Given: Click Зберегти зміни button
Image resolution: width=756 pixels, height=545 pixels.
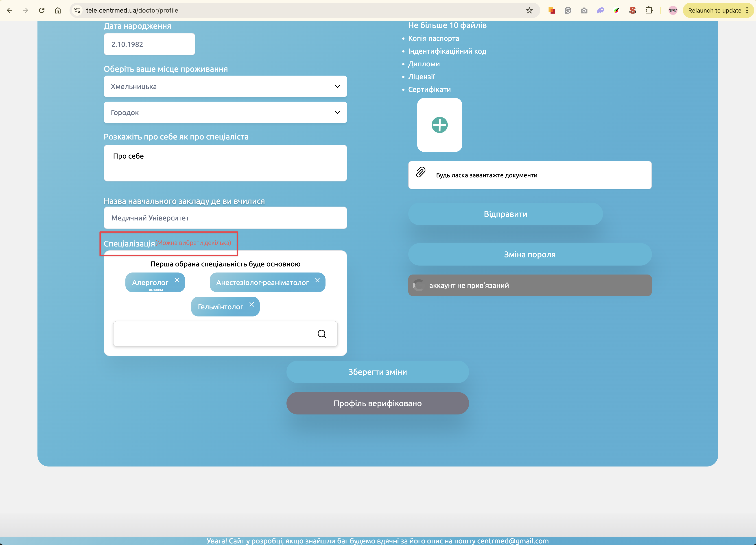Looking at the screenshot, I should [x=377, y=372].
